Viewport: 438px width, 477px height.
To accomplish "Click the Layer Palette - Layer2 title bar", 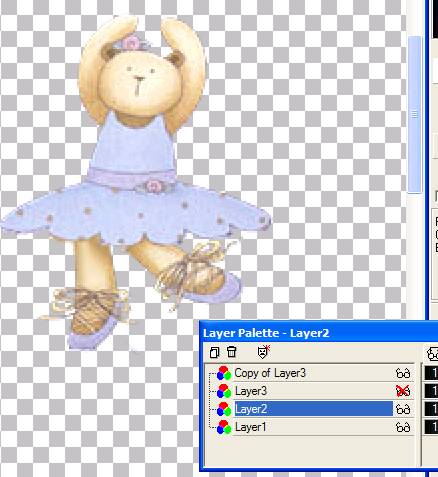I will 319,333.
